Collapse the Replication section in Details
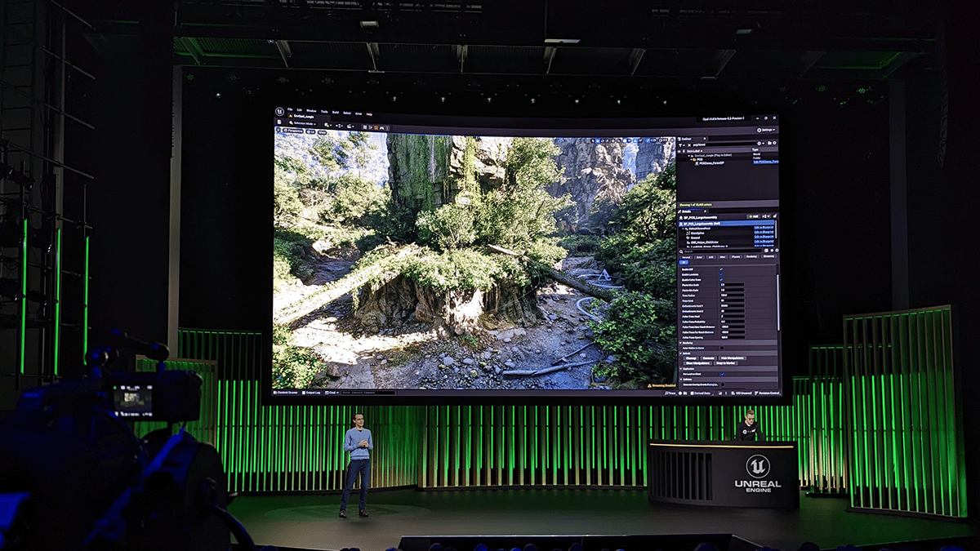 coord(684,369)
